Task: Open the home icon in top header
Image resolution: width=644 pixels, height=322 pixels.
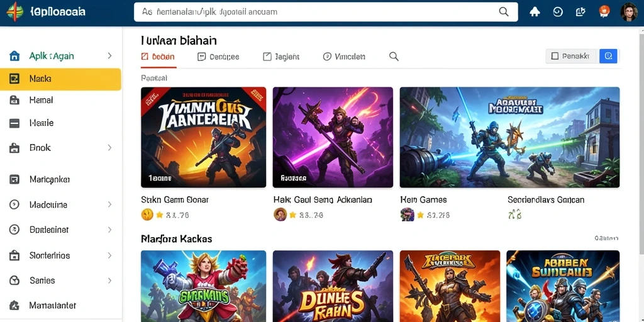Action: (x=535, y=12)
